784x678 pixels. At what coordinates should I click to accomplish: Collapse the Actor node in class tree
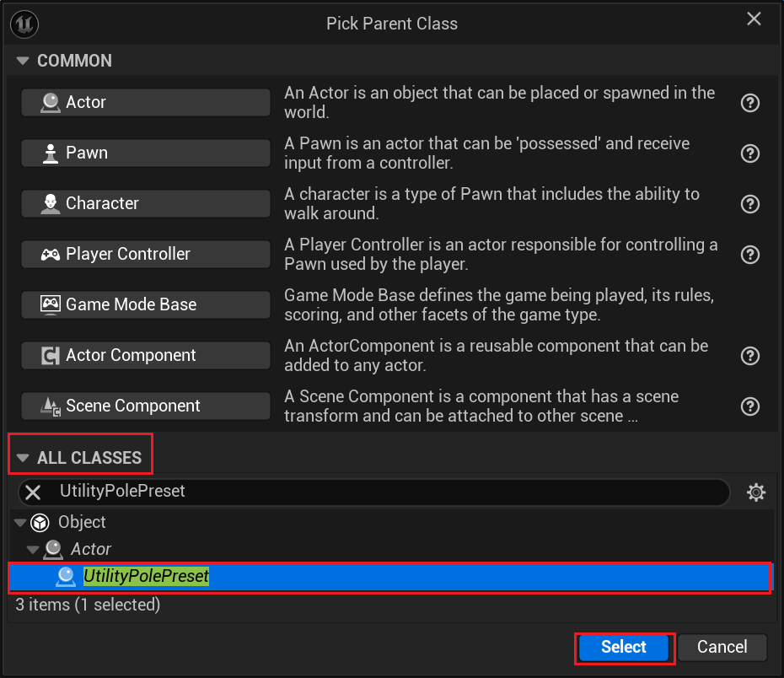33,550
